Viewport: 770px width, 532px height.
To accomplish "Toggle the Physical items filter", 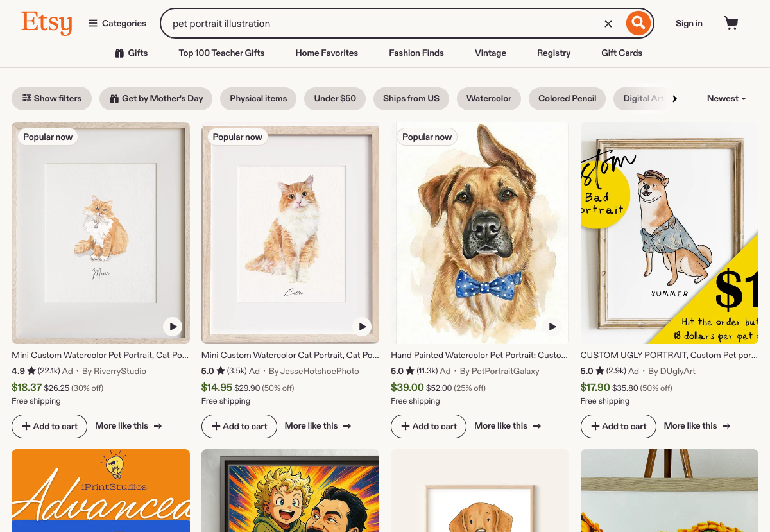I will 259,99.
